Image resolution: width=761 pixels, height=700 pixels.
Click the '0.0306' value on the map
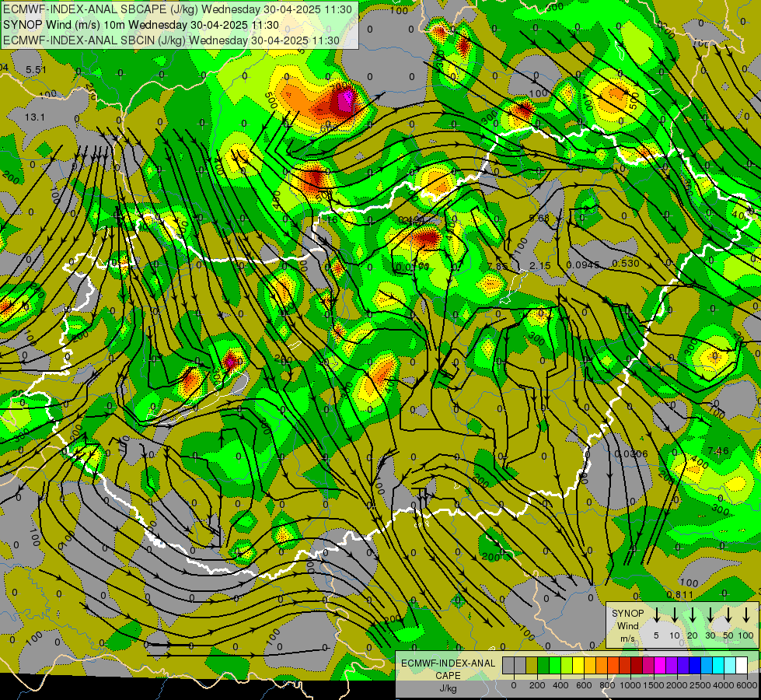(x=631, y=454)
